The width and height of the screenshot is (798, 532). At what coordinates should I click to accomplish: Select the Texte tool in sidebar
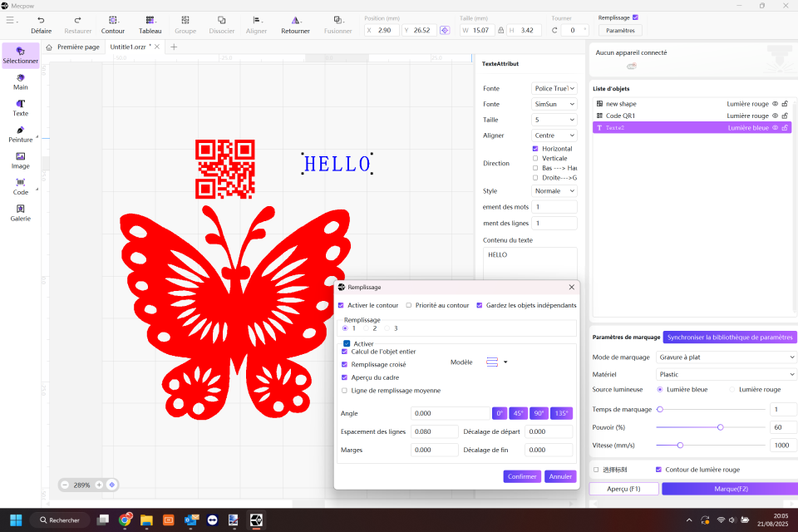click(20, 107)
